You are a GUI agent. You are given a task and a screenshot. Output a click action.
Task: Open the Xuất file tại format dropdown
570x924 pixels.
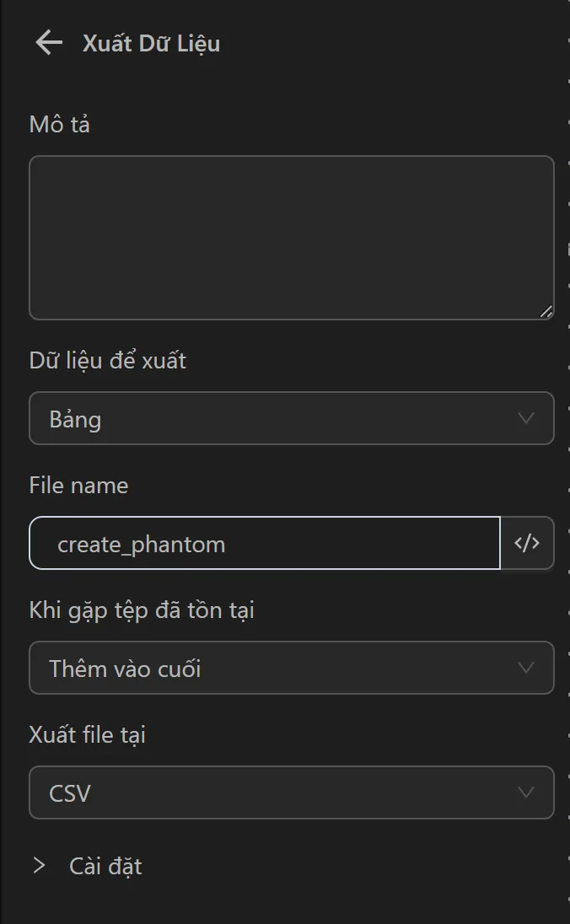[291, 792]
